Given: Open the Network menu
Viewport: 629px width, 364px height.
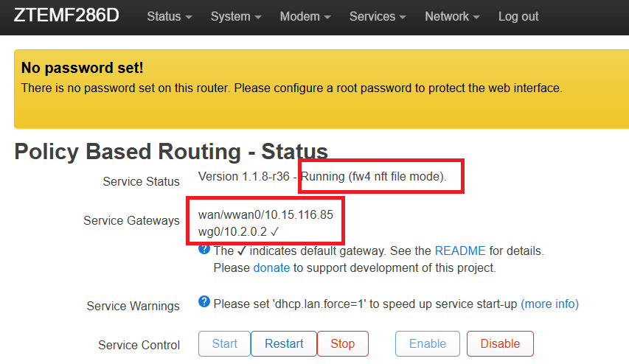Looking at the screenshot, I should click(x=453, y=16).
